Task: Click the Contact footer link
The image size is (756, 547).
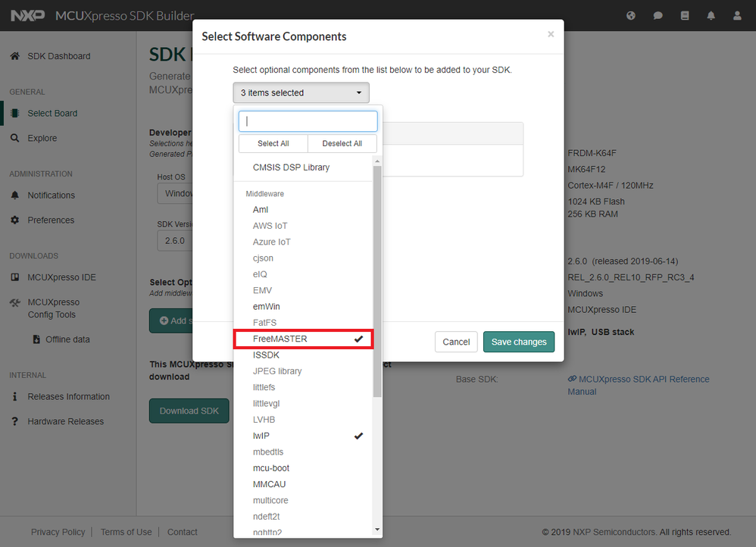Action: coord(183,532)
